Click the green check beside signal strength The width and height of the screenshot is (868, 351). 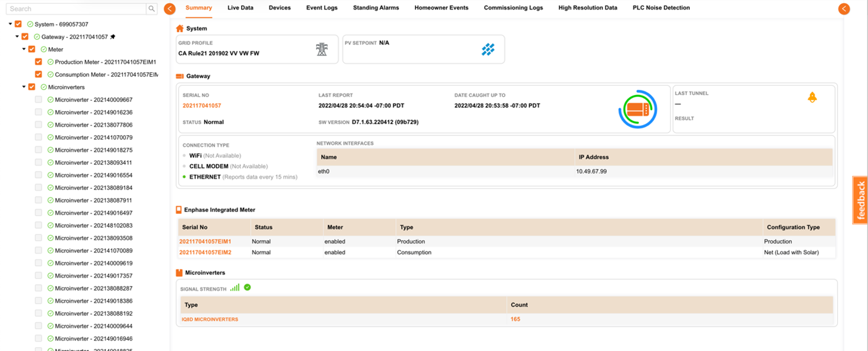click(247, 287)
